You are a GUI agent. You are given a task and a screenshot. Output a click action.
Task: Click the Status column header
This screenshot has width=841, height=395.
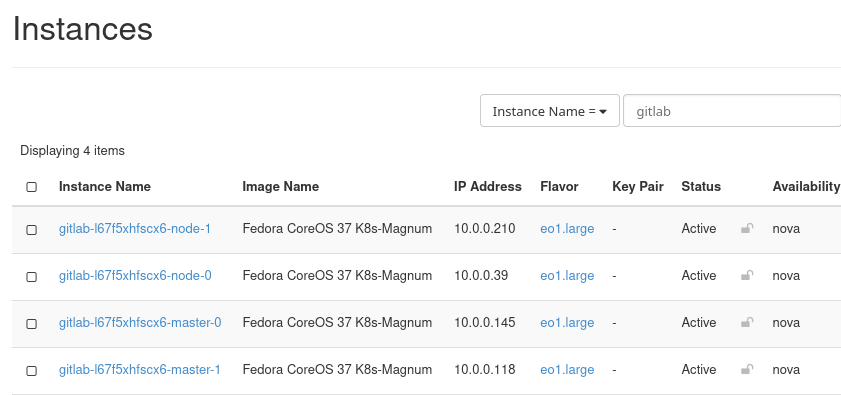click(x=701, y=186)
